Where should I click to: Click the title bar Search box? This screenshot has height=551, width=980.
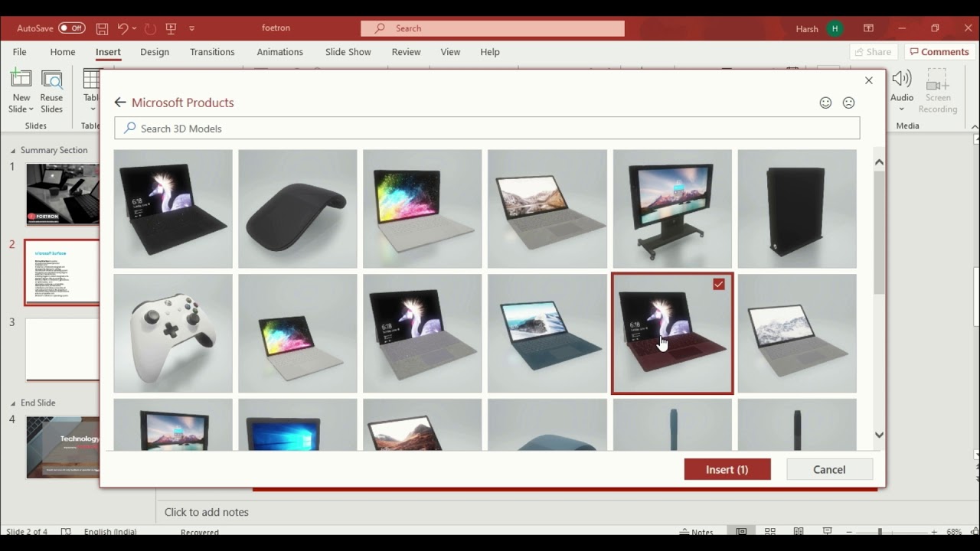[493, 28]
